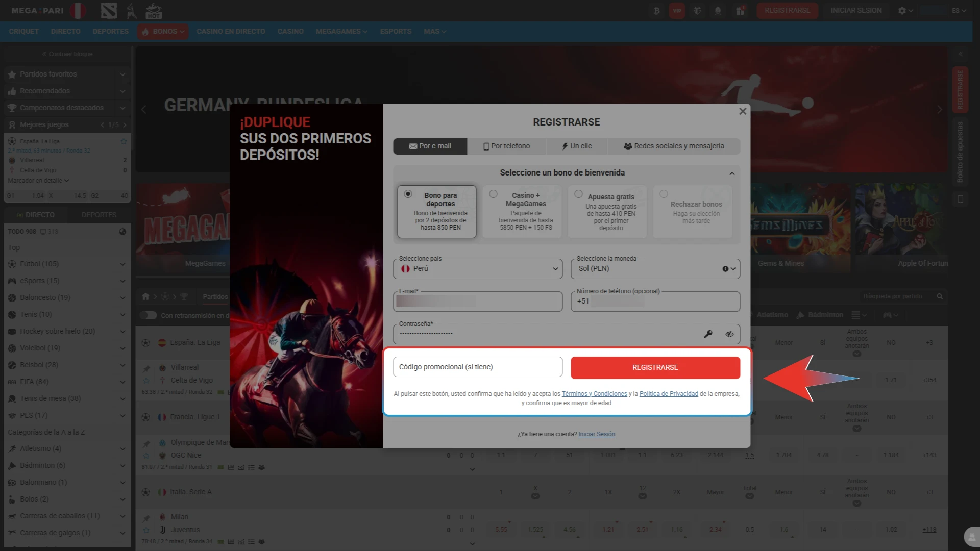Open the Seleccione país dropdown
Viewport: 980px width, 551px height.
[478, 269]
